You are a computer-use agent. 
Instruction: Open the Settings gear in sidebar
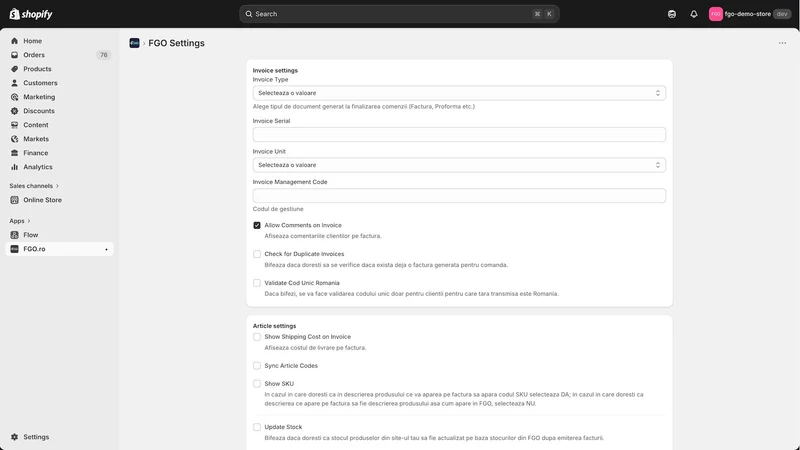point(14,437)
